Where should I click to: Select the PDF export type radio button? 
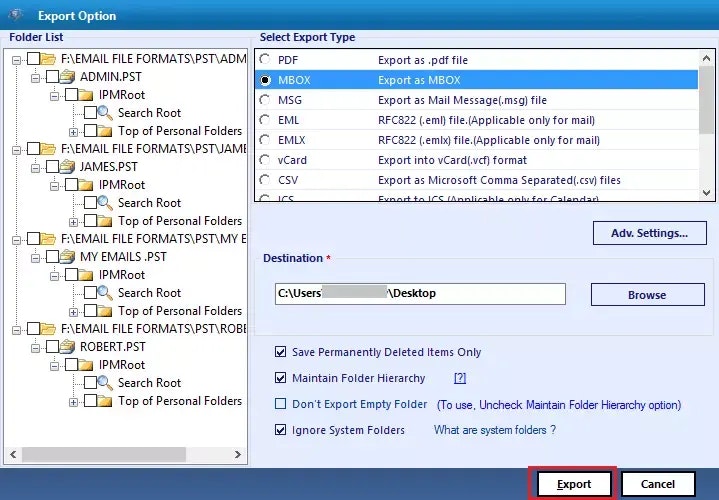[265, 59]
